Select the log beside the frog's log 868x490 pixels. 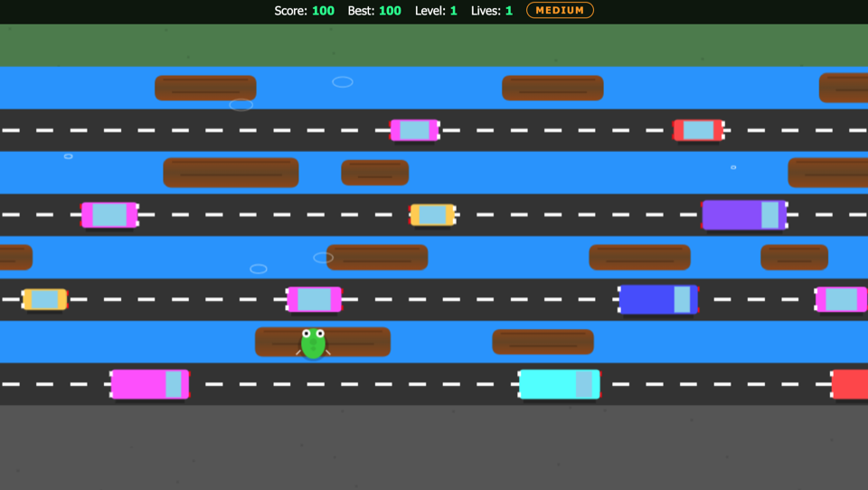click(x=543, y=342)
